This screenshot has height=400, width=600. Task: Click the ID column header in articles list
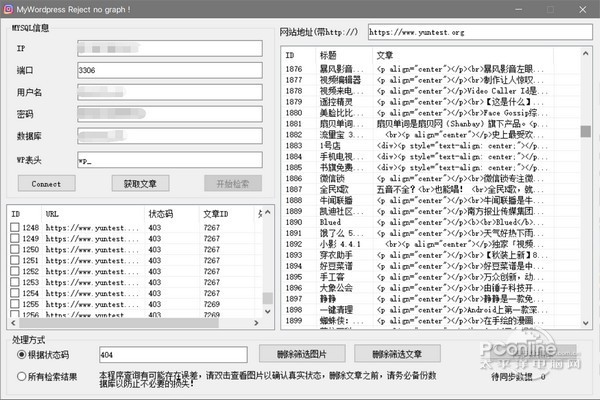[x=299, y=56]
